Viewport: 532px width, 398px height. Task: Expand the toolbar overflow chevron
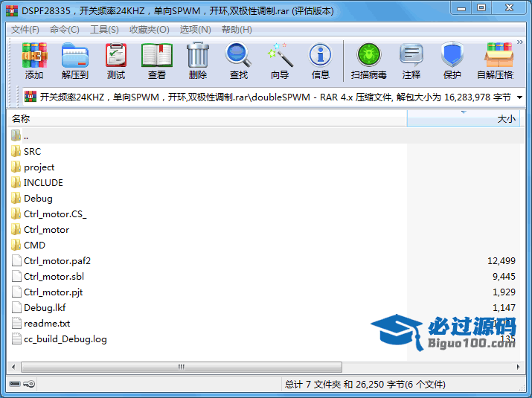[520, 42]
